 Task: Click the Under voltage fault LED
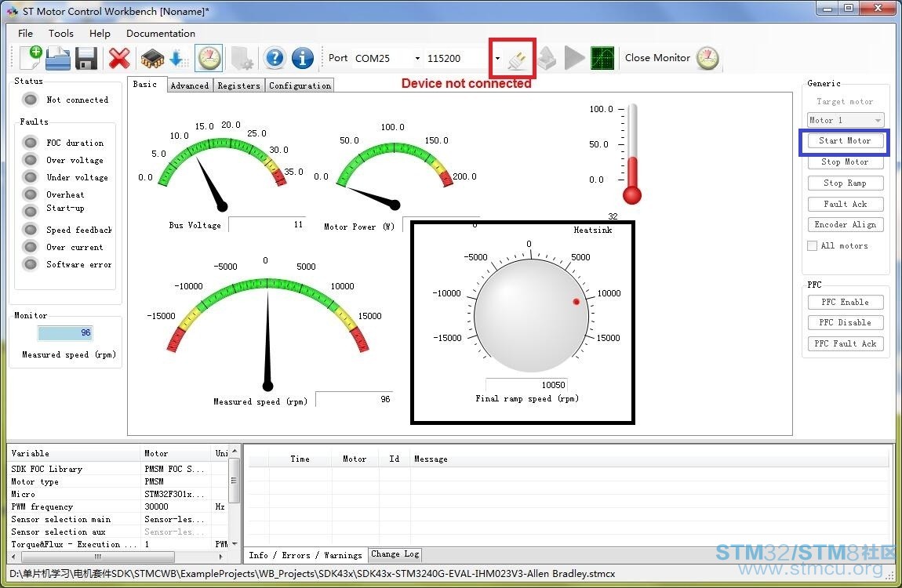pyautogui.click(x=31, y=177)
